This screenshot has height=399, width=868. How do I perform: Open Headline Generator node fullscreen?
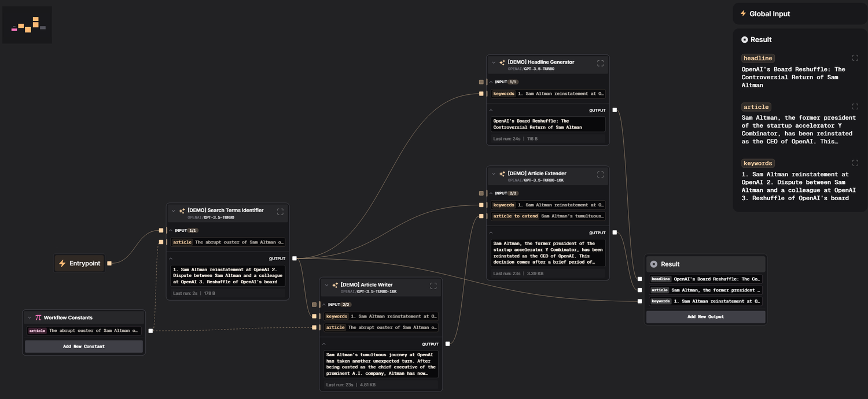click(600, 63)
